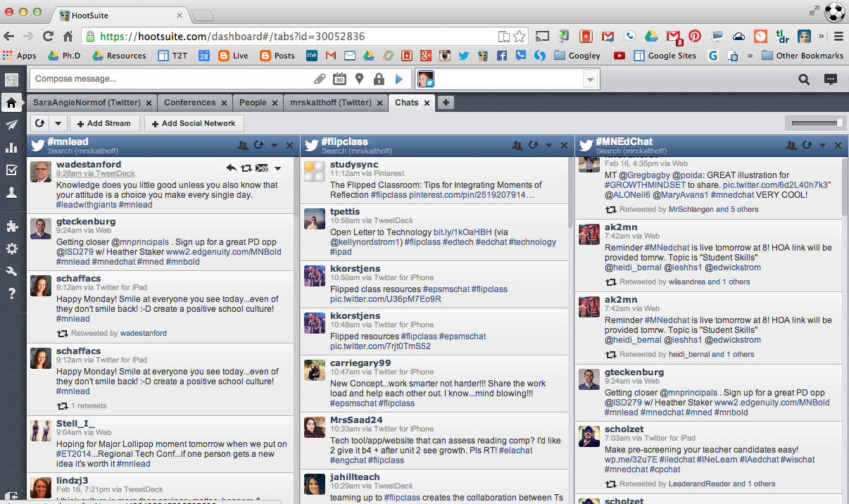This screenshot has width=849, height=504.
Task: Open the studysync username link
Action: click(355, 165)
